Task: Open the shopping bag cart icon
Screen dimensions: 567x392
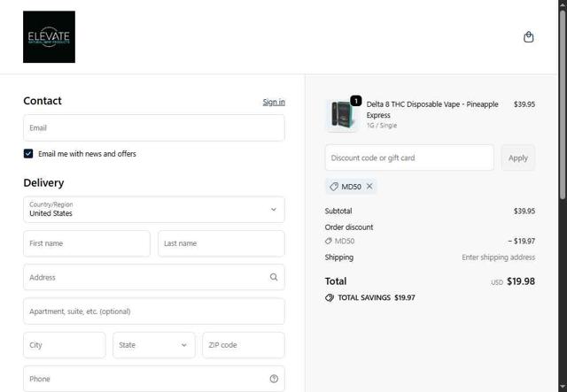Action: pos(529,37)
